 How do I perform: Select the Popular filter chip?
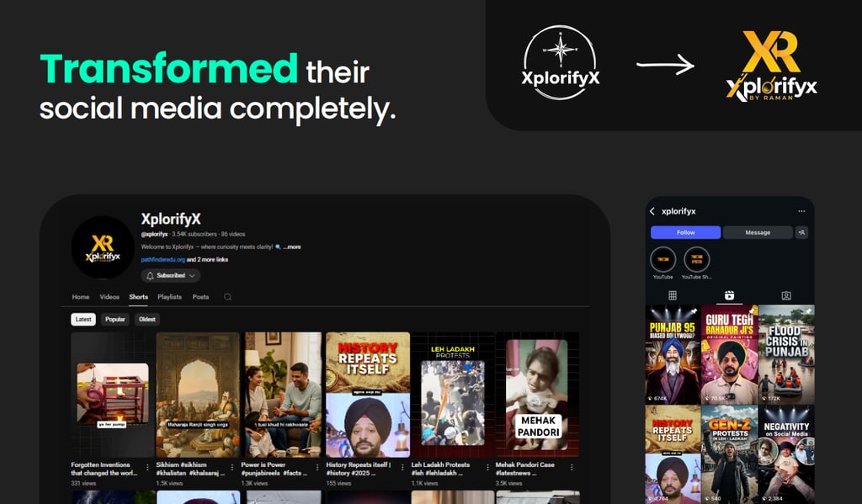pos(115,320)
